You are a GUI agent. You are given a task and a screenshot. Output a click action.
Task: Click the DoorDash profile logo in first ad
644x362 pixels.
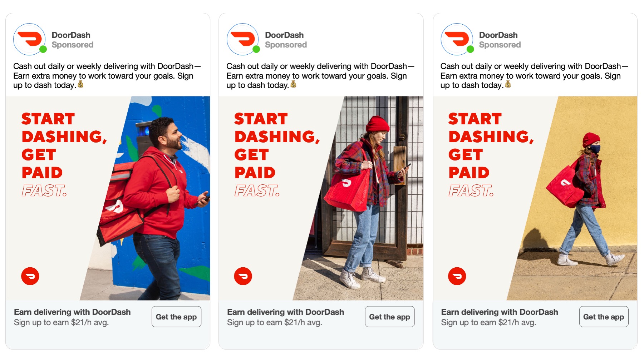pos(29,39)
